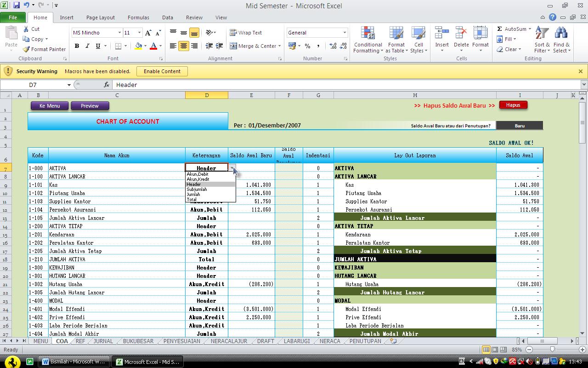Open Bismillah Word taskbar window
Image resolution: width=588 pixels, height=368 pixels.
tap(74, 362)
